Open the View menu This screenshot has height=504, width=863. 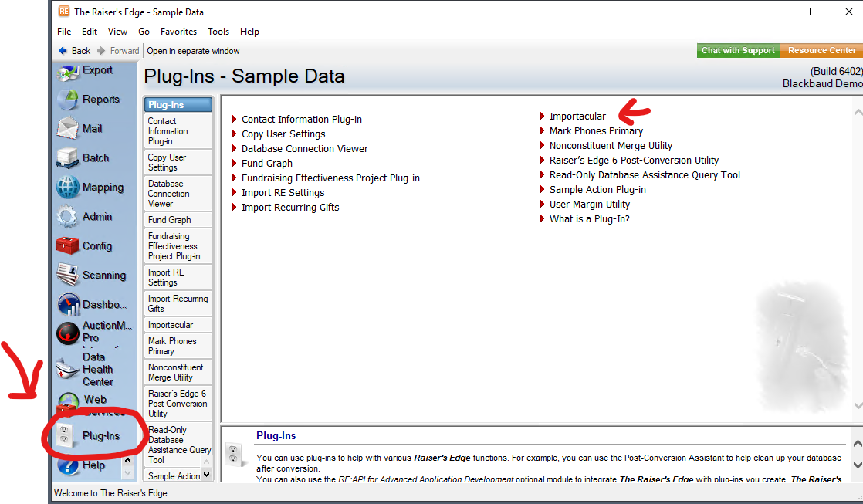117,32
